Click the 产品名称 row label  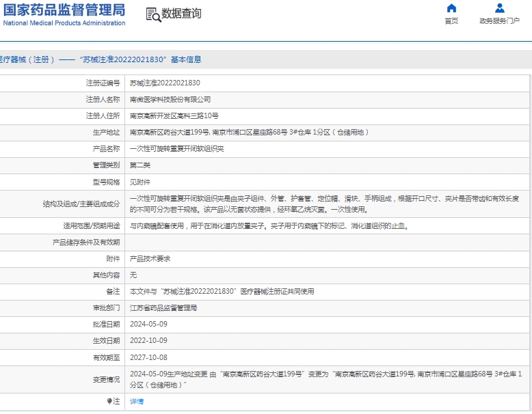click(106, 149)
